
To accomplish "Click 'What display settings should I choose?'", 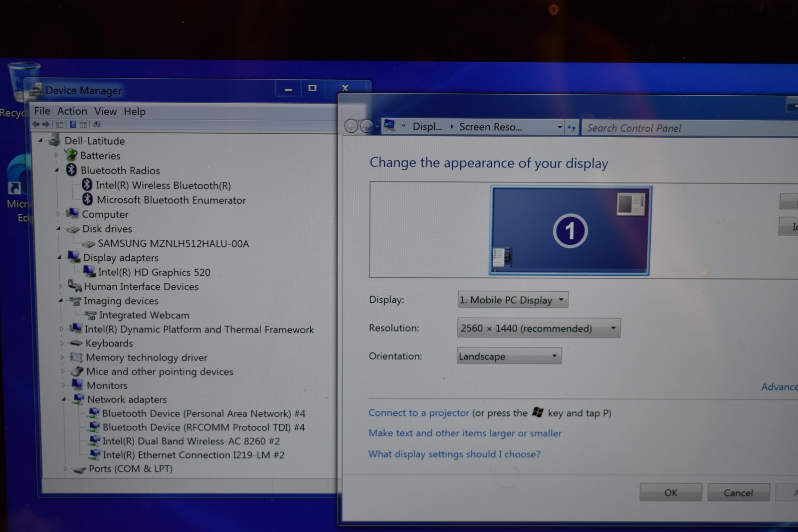I will click(x=454, y=454).
